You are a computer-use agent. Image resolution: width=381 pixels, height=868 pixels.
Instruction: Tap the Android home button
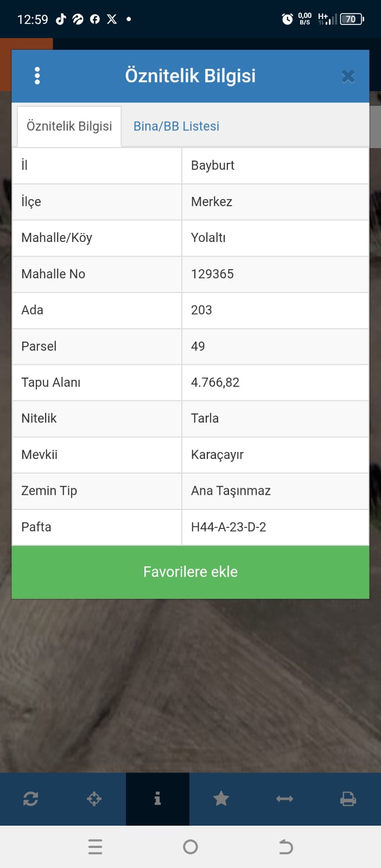click(190, 847)
